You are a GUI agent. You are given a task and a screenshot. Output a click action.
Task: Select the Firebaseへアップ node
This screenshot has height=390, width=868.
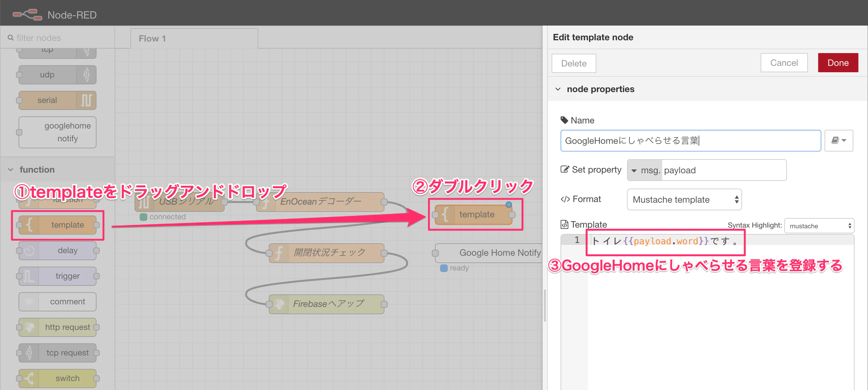click(326, 304)
